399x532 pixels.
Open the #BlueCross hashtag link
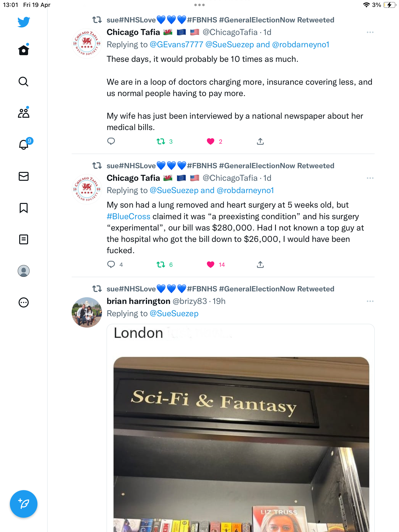click(x=128, y=216)
